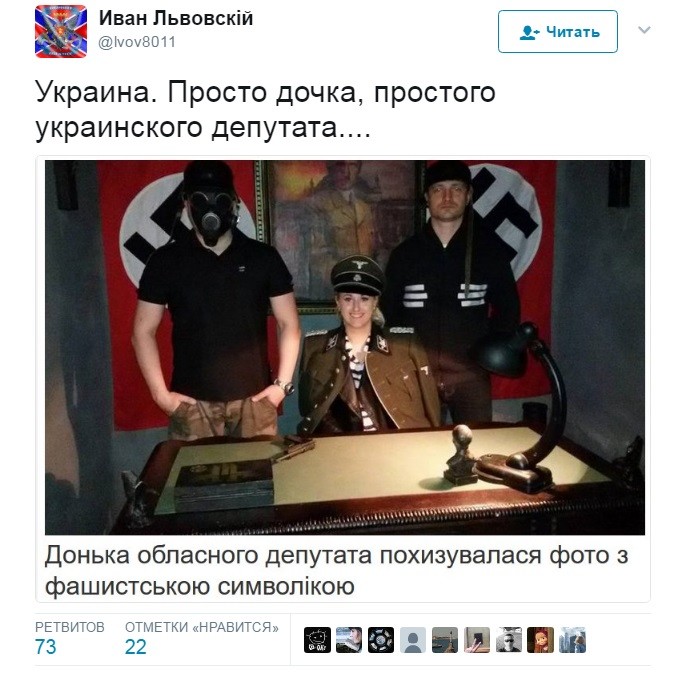
Task: Open the linked article headline card
Action: (x=337, y=570)
